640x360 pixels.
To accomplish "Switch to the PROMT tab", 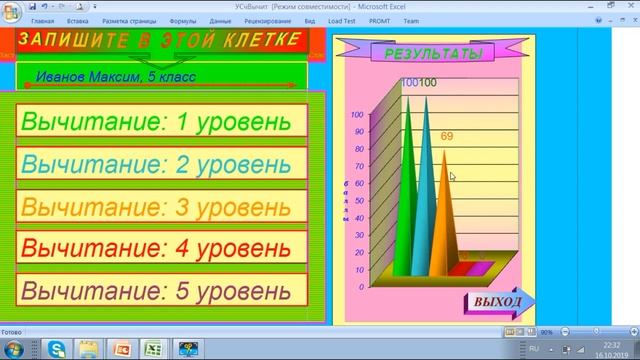I will (x=379, y=21).
